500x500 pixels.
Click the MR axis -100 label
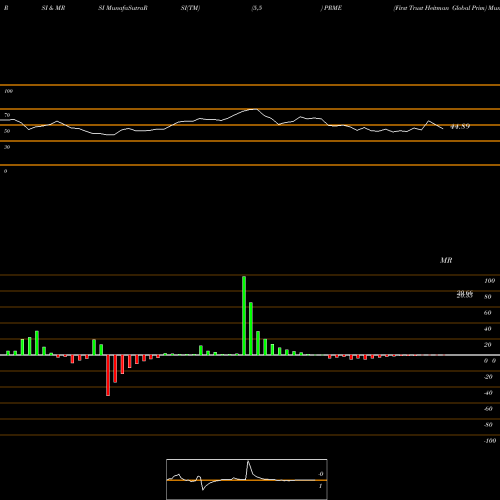[x=490, y=441]
